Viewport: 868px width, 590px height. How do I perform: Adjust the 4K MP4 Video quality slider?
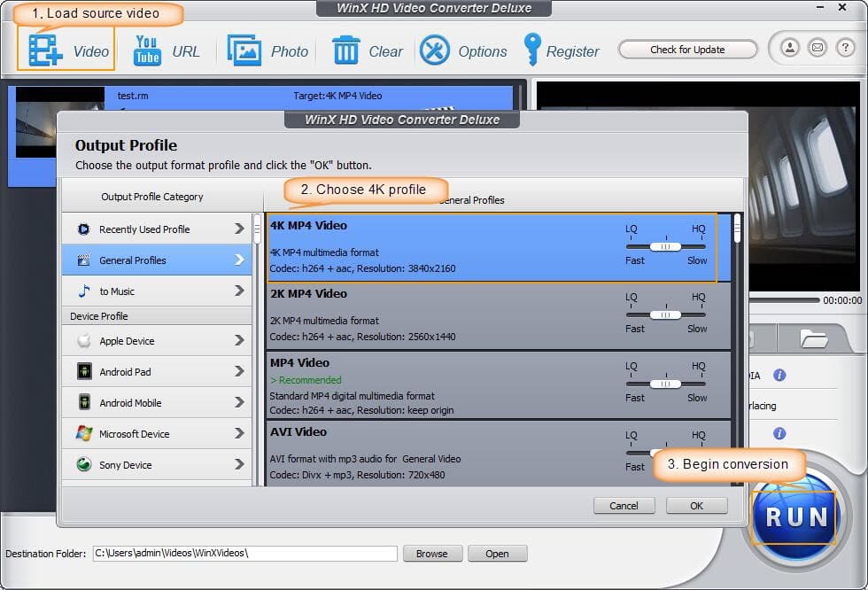665,246
